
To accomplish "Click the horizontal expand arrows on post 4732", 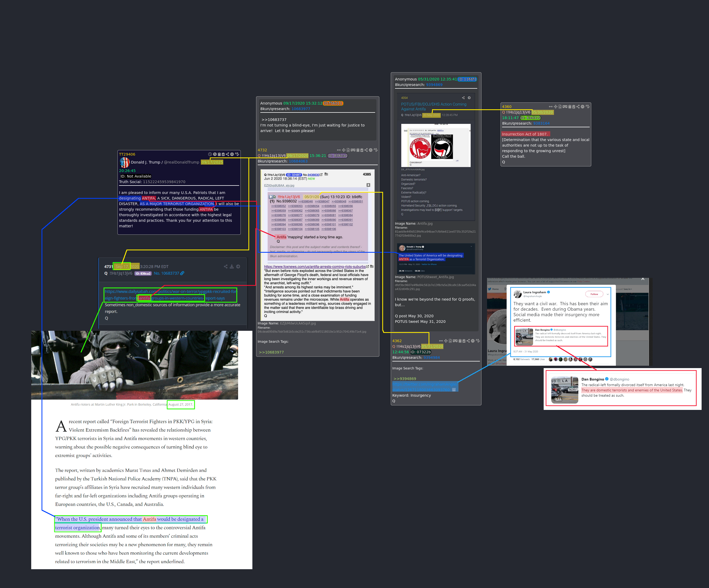I will 339,150.
